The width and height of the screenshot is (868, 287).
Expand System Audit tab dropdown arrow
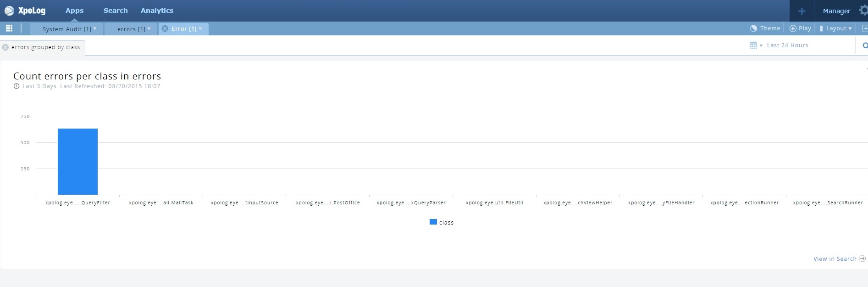pos(95,28)
